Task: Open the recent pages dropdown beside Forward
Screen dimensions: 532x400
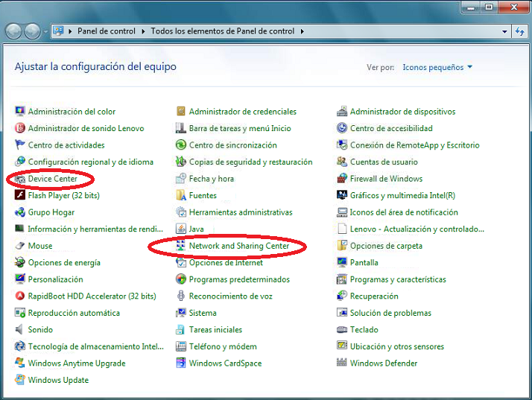Action: coord(45,32)
